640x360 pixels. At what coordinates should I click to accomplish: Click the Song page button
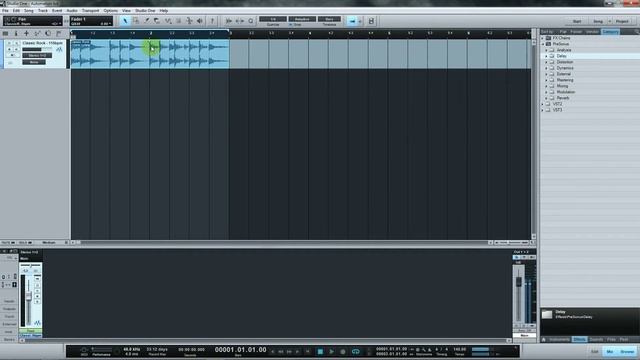pos(598,21)
